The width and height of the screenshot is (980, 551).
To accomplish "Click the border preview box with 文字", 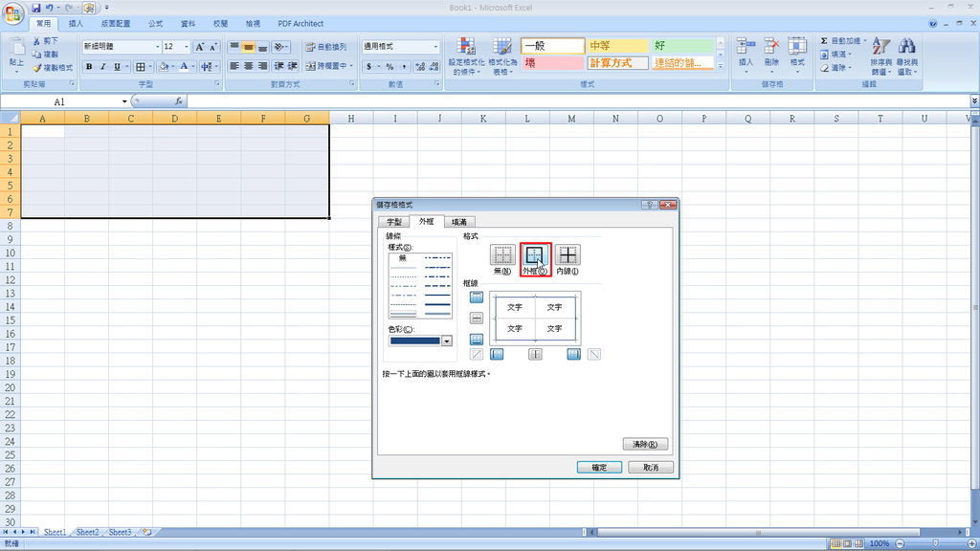I will (x=535, y=318).
